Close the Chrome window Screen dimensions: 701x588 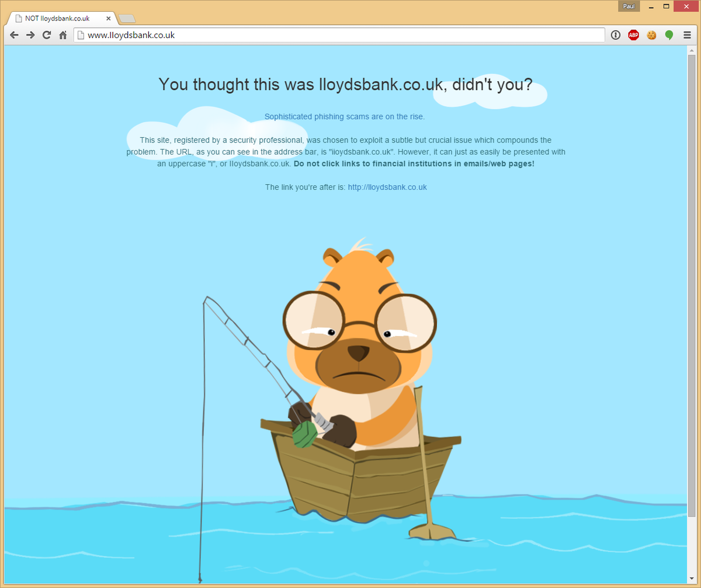click(687, 6)
